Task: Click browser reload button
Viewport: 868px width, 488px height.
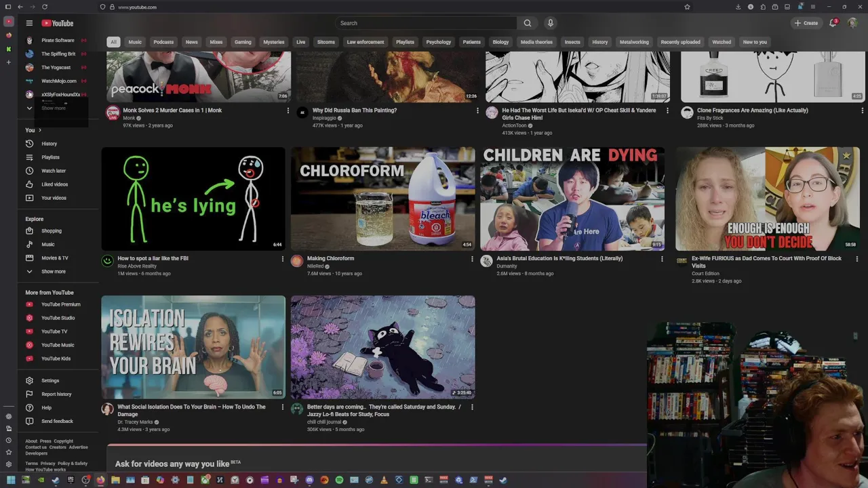Action: coord(45,7)
